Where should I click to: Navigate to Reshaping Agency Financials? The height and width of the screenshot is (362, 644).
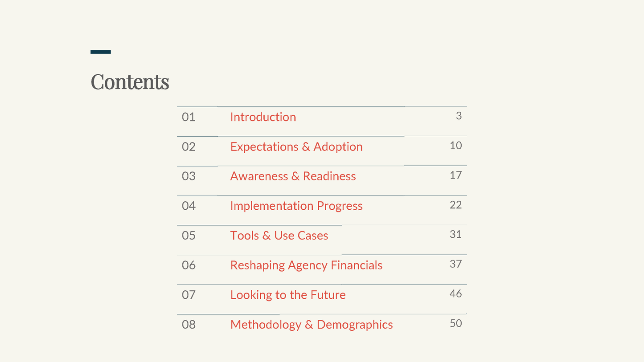pyautogui.click(x=306, y=265)
